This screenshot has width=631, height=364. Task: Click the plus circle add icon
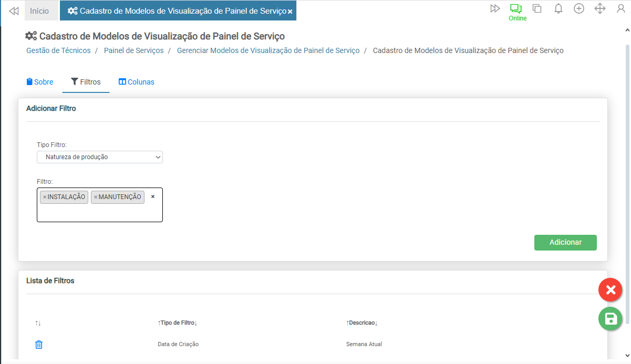(x=579, y=8)
